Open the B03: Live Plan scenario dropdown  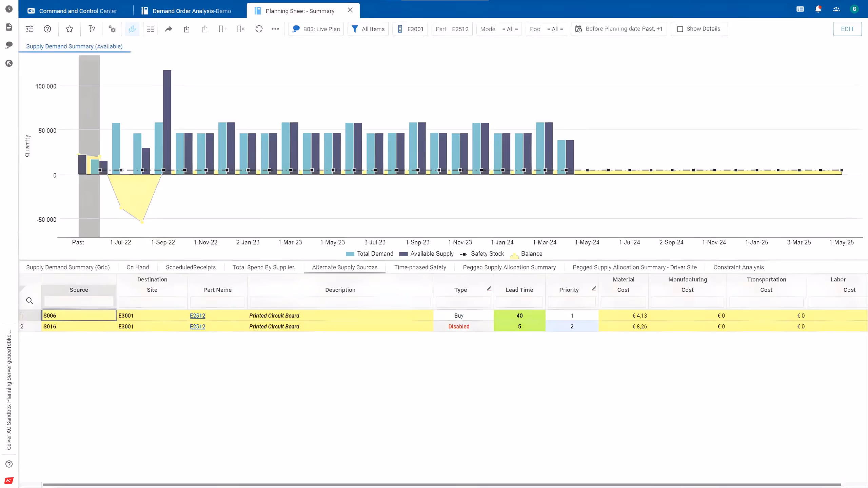point(316,29)
